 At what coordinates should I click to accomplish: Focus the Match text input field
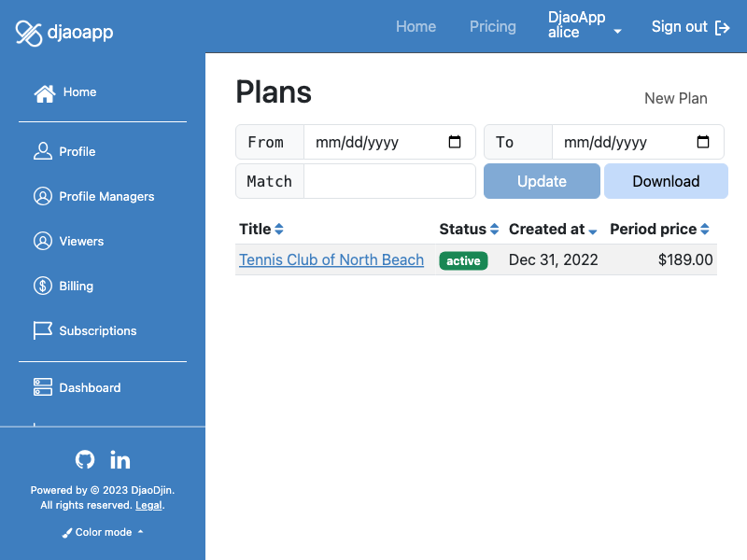pyautogui.click(x=389, y=181)
